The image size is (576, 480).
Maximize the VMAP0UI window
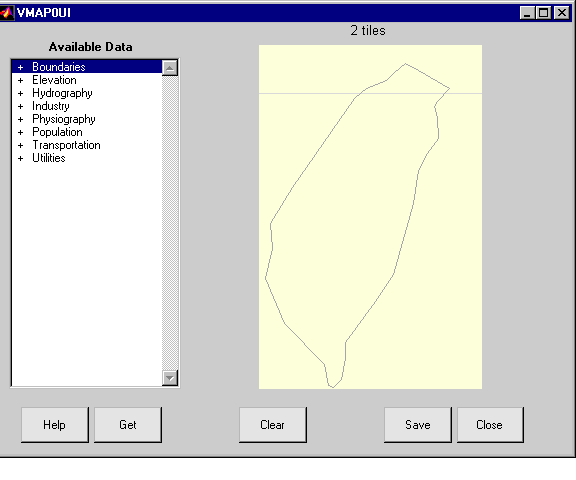543,13
